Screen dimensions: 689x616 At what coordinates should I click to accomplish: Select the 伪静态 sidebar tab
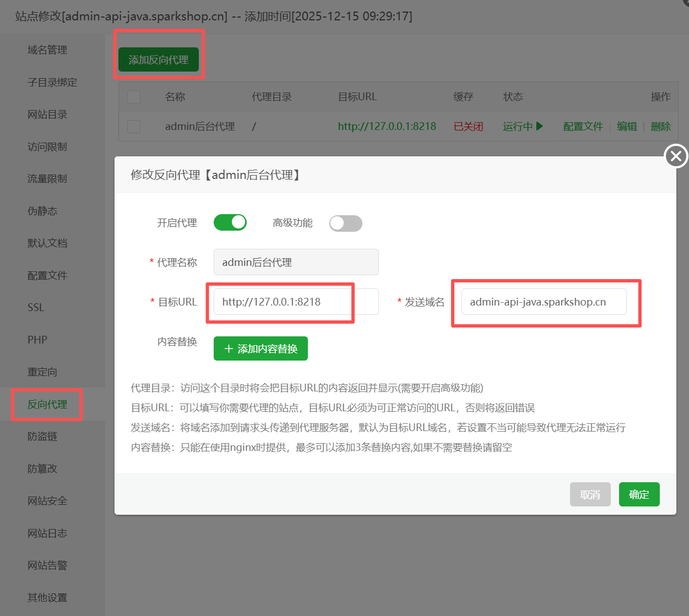tap(42, 211)
